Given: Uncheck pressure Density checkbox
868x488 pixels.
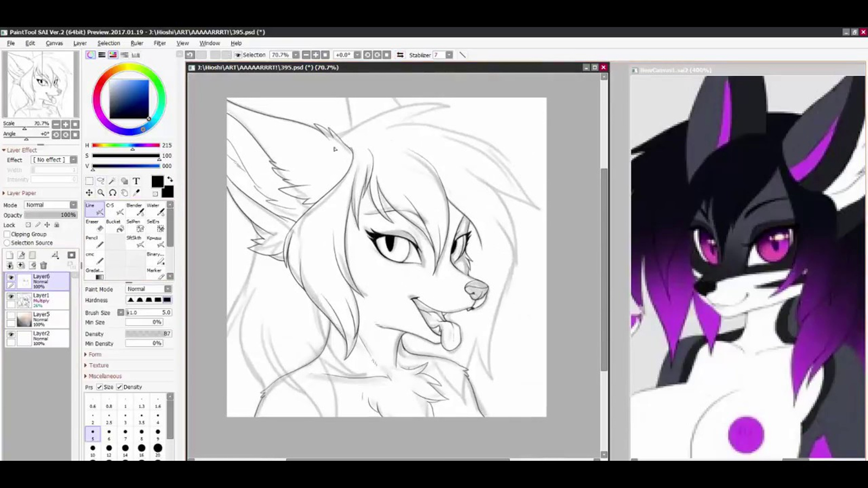Looking at the screenshot, I should click(x=120, y=387).
